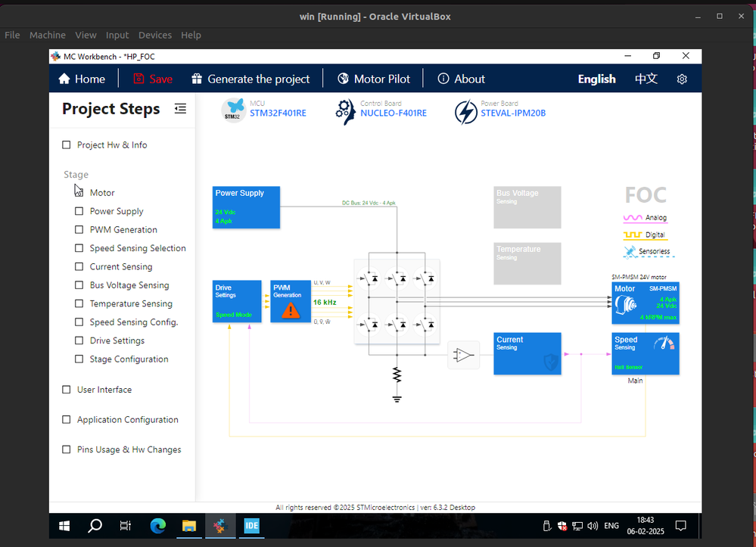The height and width of the screenshot is (547, 756).
Task: Click the STM32F401RE MCU link
Action: coord(278,113)
